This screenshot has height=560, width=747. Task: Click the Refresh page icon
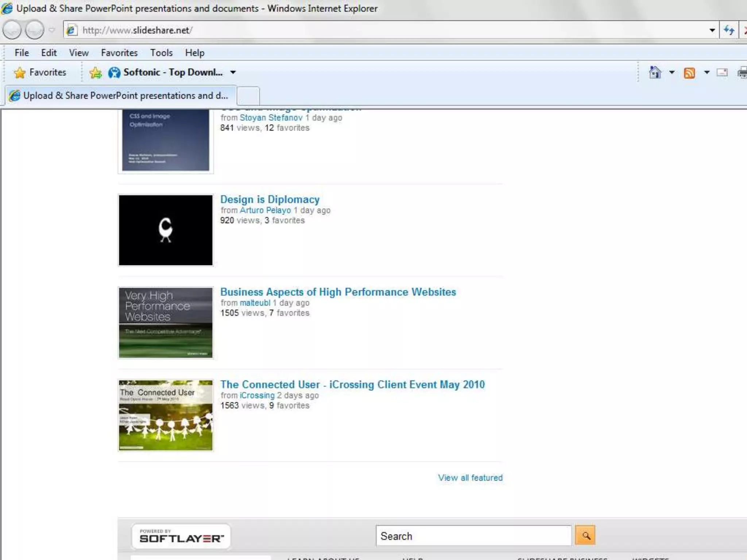coord(729,30)
